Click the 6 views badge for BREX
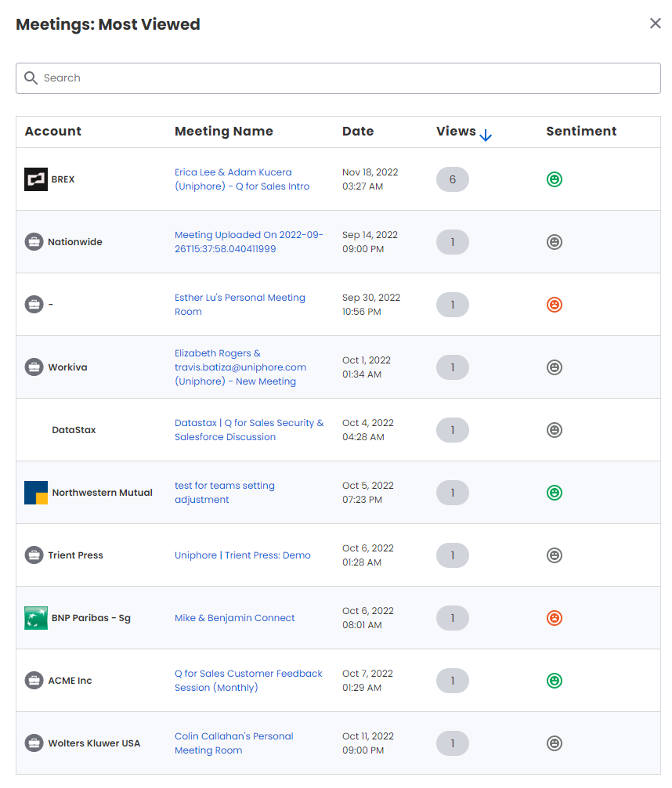Image resolution: width=672 pixels, height=788 pixels. tap(453, 179)
